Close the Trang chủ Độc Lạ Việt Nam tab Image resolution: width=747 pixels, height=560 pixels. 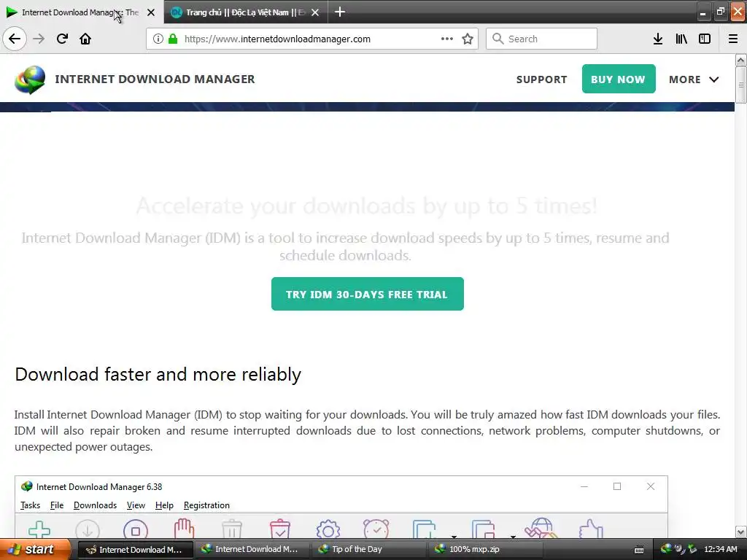point(315,12)
